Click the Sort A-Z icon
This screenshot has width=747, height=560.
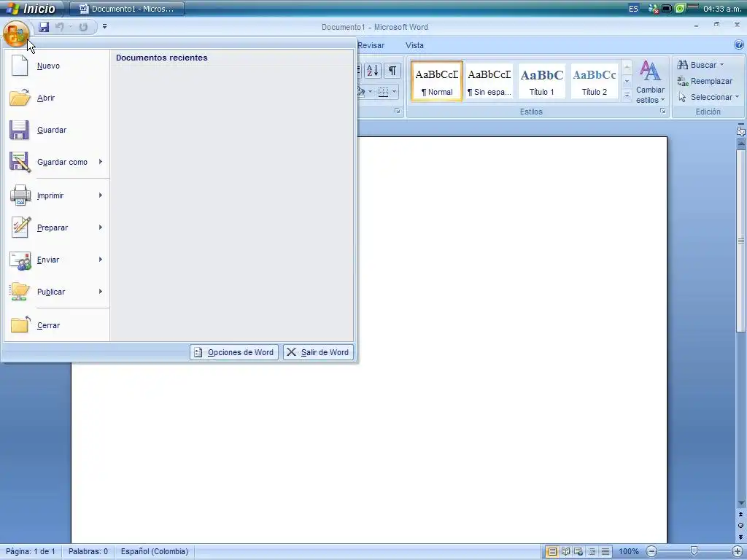(x=373, y=71)
